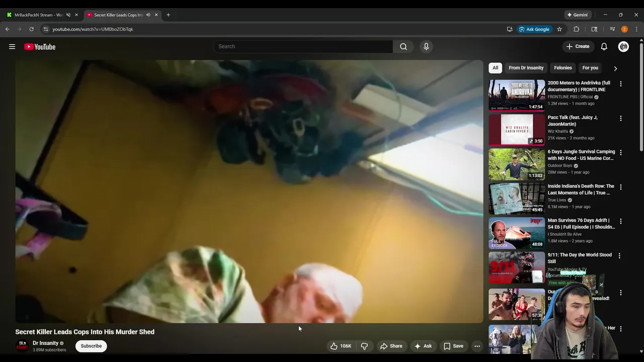Open options for 6 Days Jungle Survival
The height and width of the screenshot is (362, 644).
(x=620, y=152)
